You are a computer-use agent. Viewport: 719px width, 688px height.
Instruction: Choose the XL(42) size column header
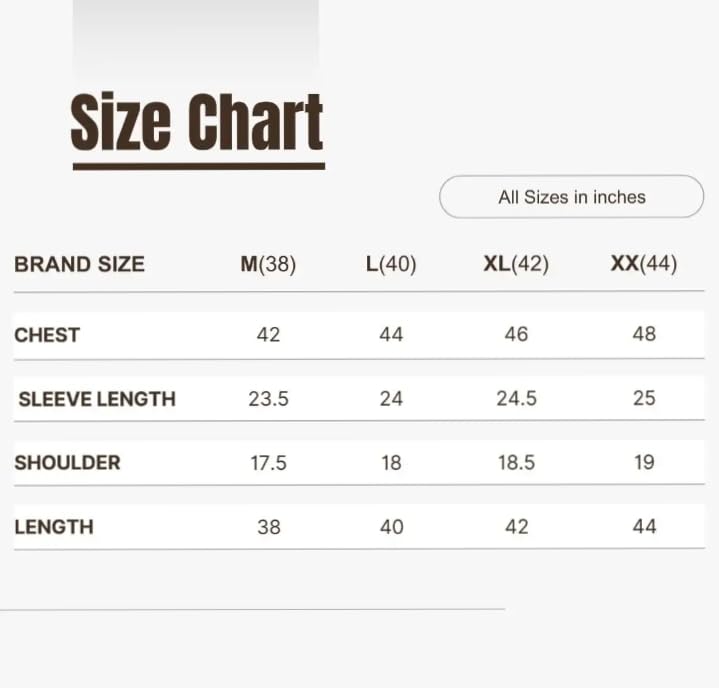(x=516, y=264)
